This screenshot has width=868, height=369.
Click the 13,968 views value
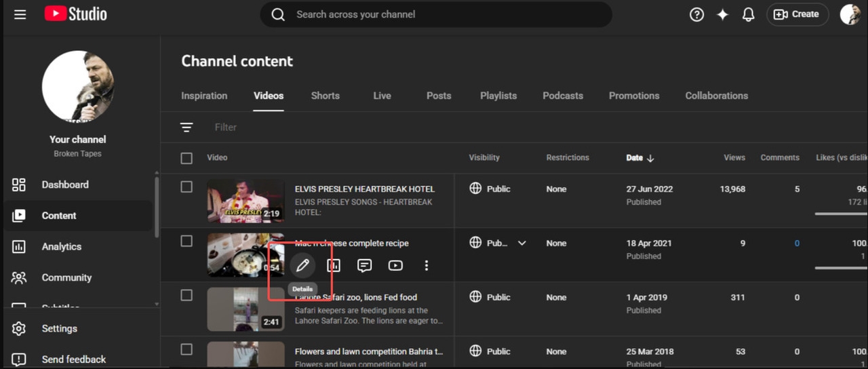click(732, 189)
